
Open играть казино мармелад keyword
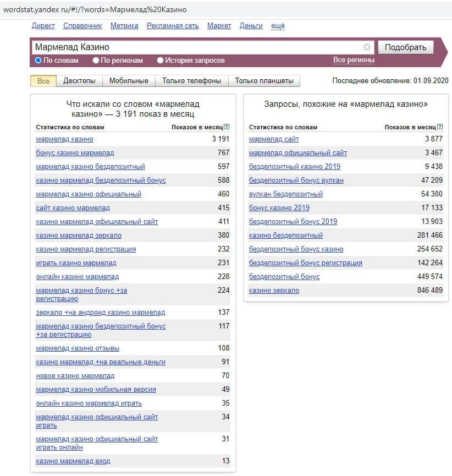click(76, 263)
